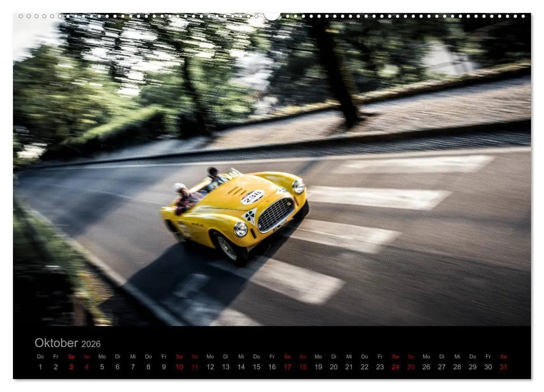Select date 1 in the calendar row

click(x=41, y=367)
